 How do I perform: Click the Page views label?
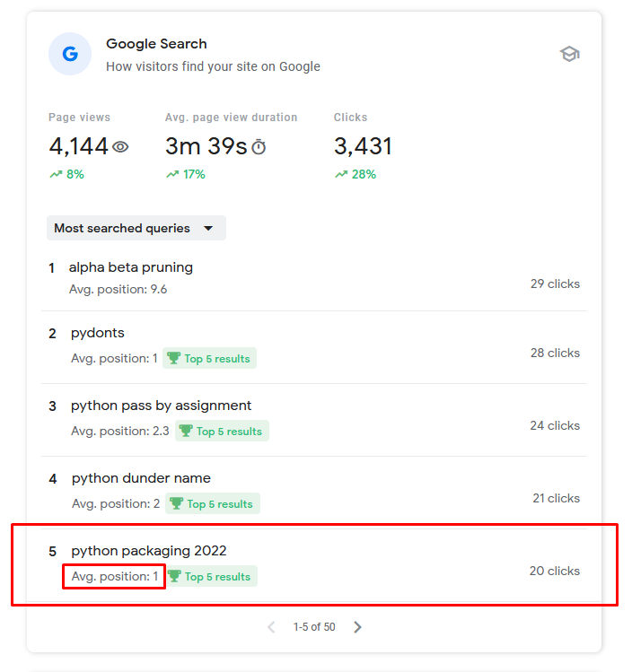[x=79, y=118]
